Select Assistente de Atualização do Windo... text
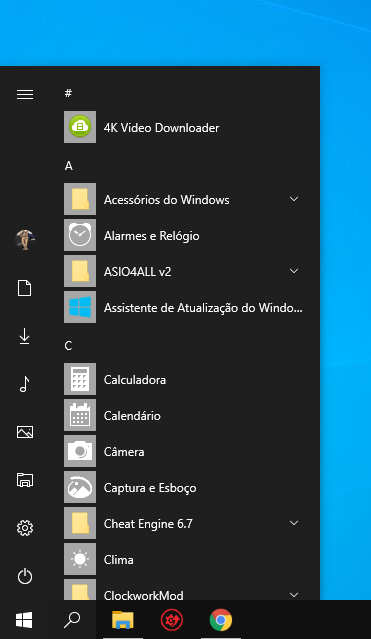The image size is (371, 639). pos(203,308)
